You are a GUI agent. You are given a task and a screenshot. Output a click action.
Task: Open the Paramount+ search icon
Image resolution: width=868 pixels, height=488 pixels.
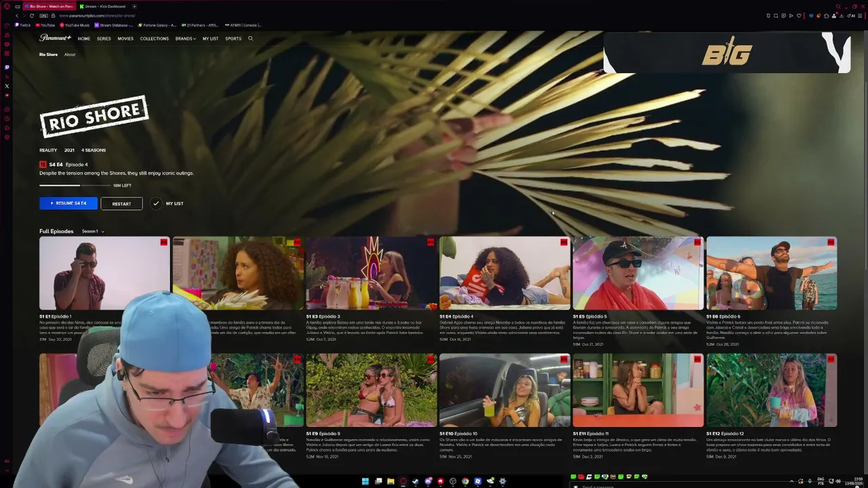[250, 39]
